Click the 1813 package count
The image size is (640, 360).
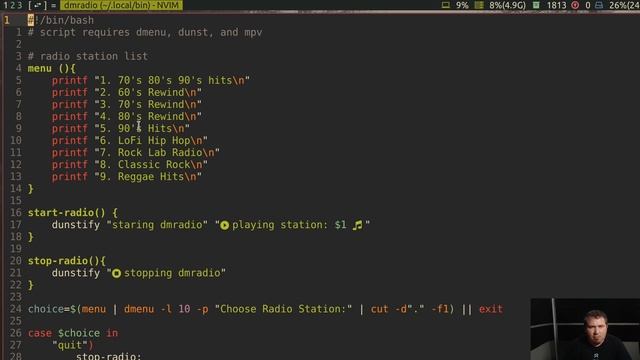(x=556, y=5)
